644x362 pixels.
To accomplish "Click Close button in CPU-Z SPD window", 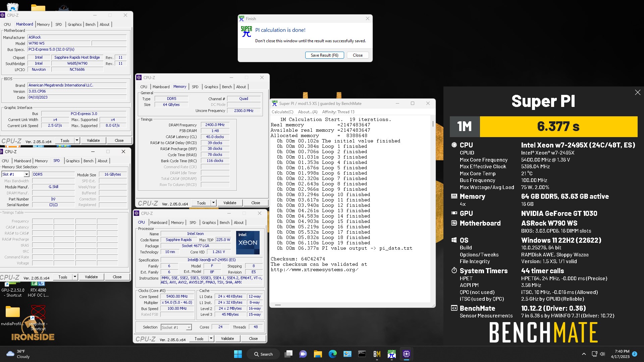I will pyautogui.click(x=117, y=277).
